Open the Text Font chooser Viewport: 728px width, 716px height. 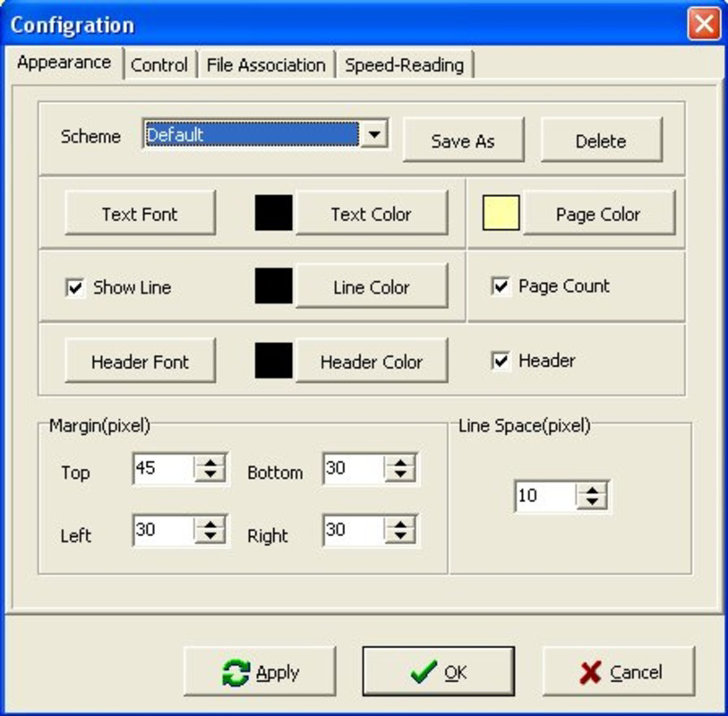tap(141, 213)
